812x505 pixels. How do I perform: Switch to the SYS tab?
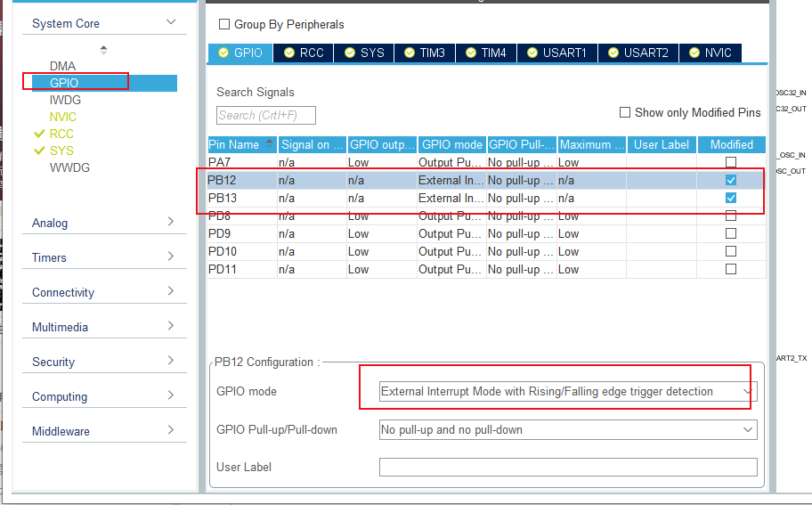(x=364, y=53)
